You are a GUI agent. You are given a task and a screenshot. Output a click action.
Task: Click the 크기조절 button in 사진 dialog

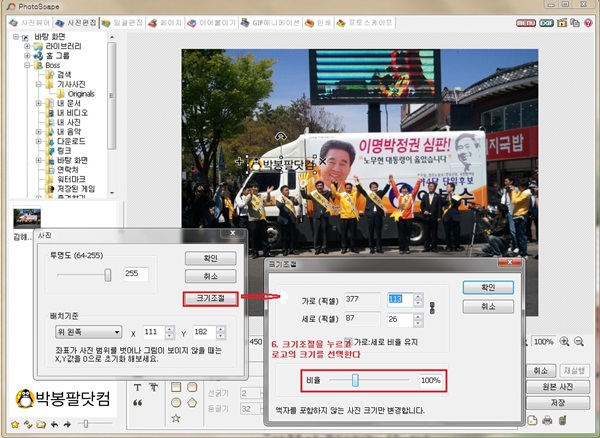[x=209, y=298]
